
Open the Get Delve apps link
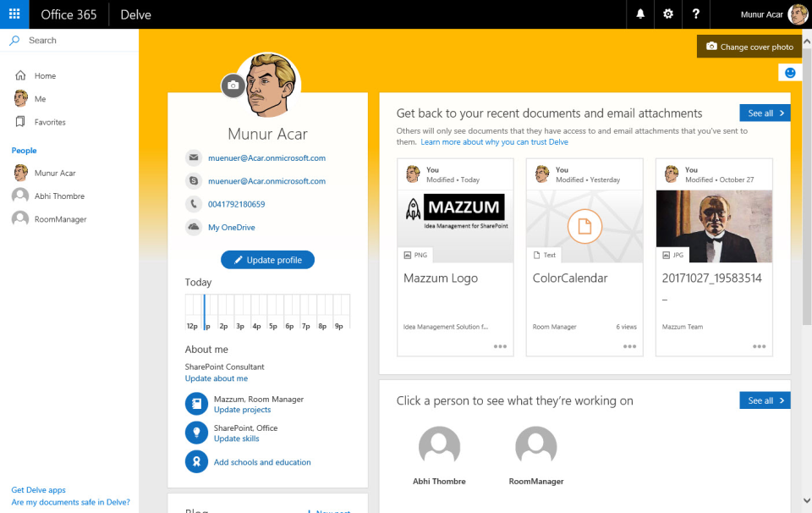[38, 489]
